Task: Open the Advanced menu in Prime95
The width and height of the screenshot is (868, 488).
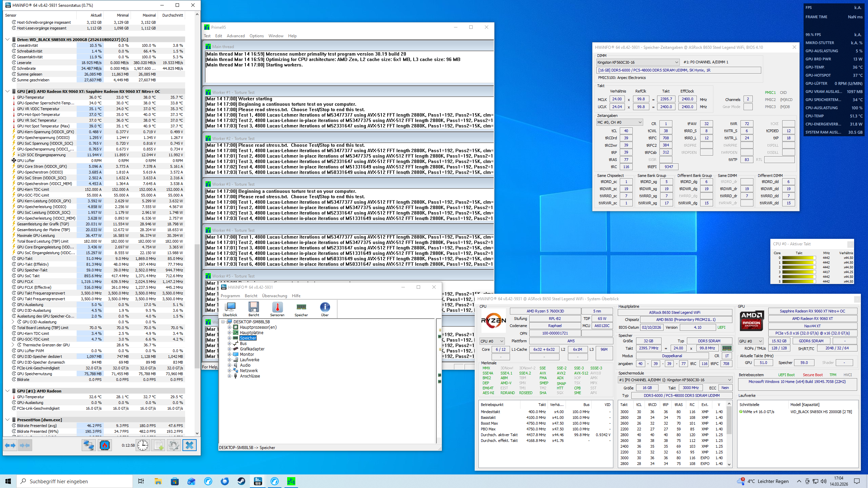Action: click(x=235, y=36)
